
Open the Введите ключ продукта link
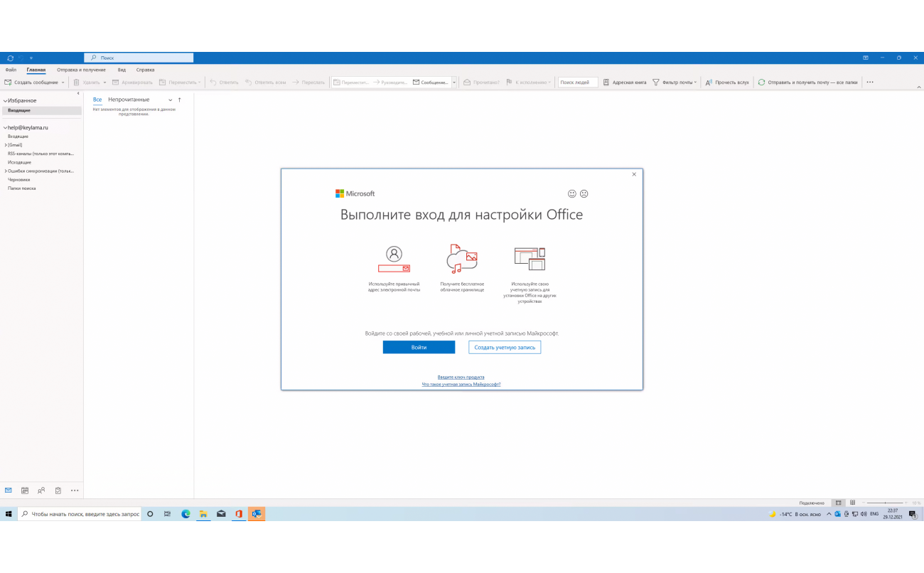[461, 377]
